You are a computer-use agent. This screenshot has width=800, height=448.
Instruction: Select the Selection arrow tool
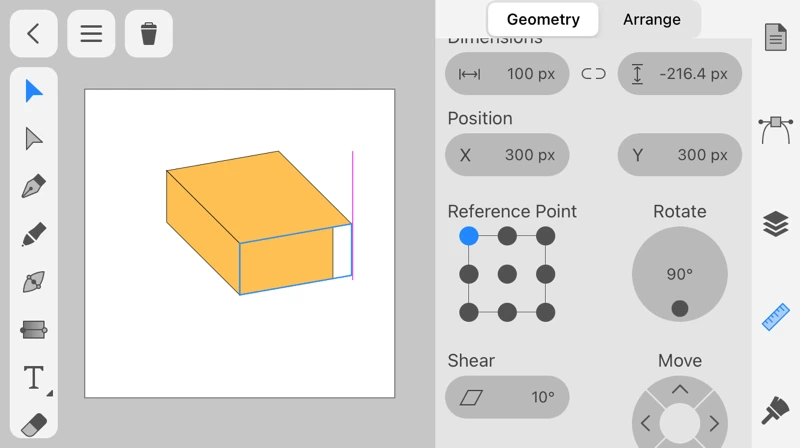coord(34,91)
